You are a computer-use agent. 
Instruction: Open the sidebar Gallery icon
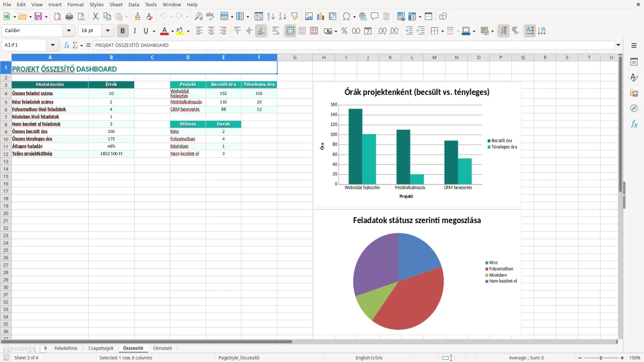[634, 93]
